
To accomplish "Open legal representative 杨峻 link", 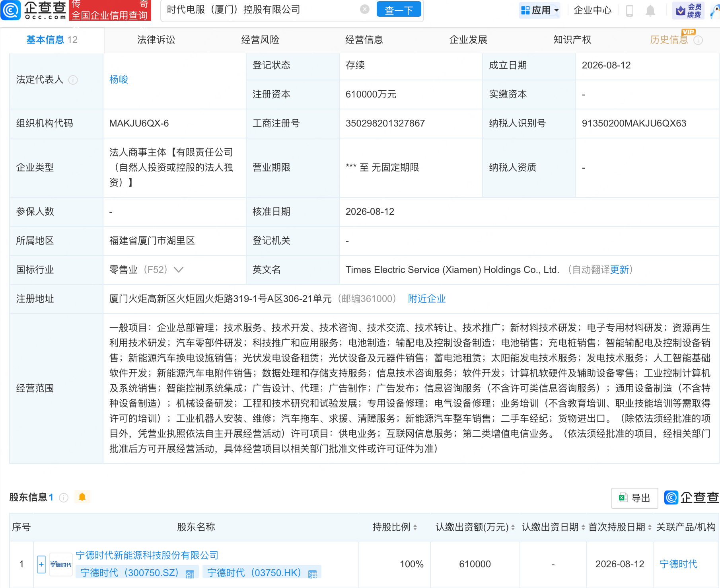I will tap(119, 80).
